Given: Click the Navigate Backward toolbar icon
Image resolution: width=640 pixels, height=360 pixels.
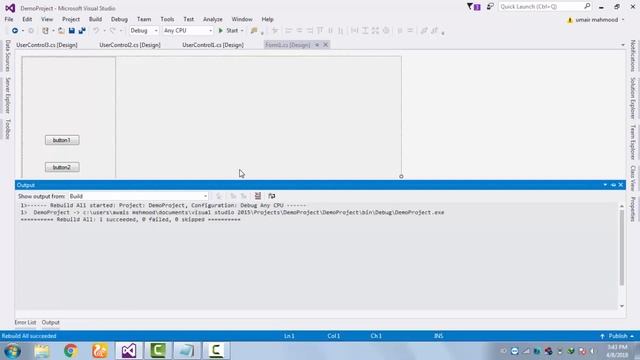Looking at the screenshot, I should [x=15, y=31].
